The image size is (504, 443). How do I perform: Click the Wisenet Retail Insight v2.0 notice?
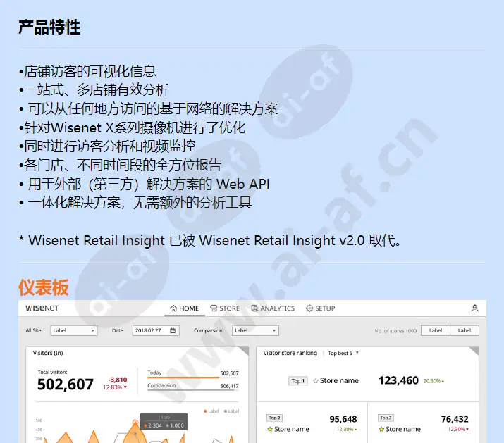(x=210, y=240)
